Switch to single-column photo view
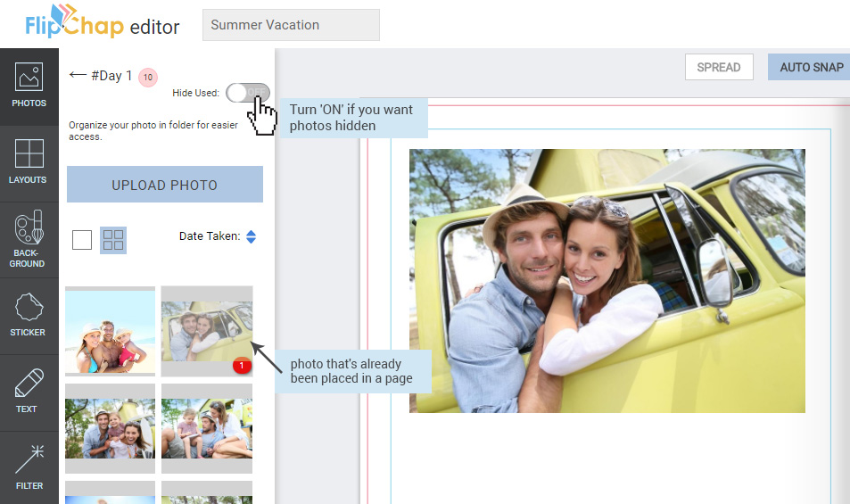Viewport: 850px width, 504px height. (82, 240)
